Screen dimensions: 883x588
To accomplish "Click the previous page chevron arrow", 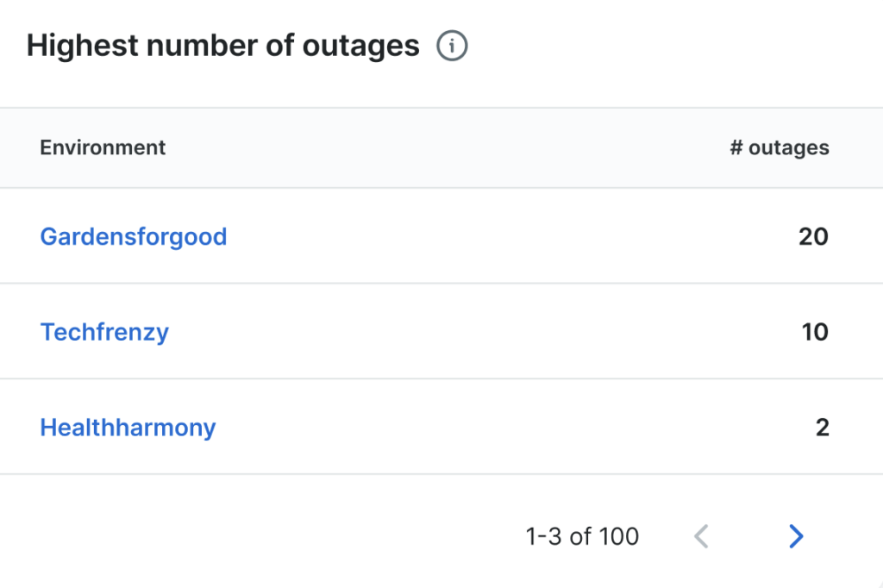I will point(701,536).
